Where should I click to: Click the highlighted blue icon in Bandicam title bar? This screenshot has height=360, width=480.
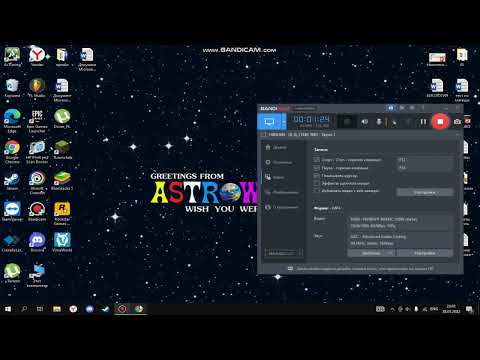coord(391,108)
